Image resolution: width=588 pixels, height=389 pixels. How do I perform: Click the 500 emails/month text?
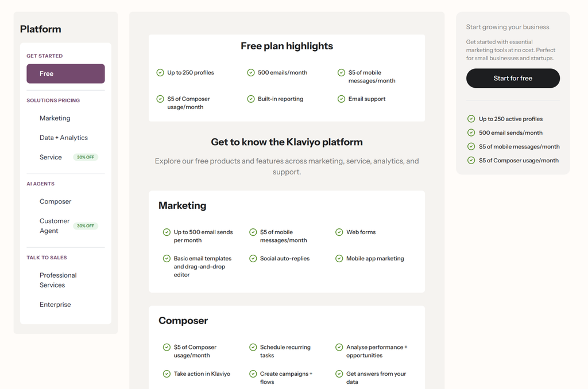(283, 72)
